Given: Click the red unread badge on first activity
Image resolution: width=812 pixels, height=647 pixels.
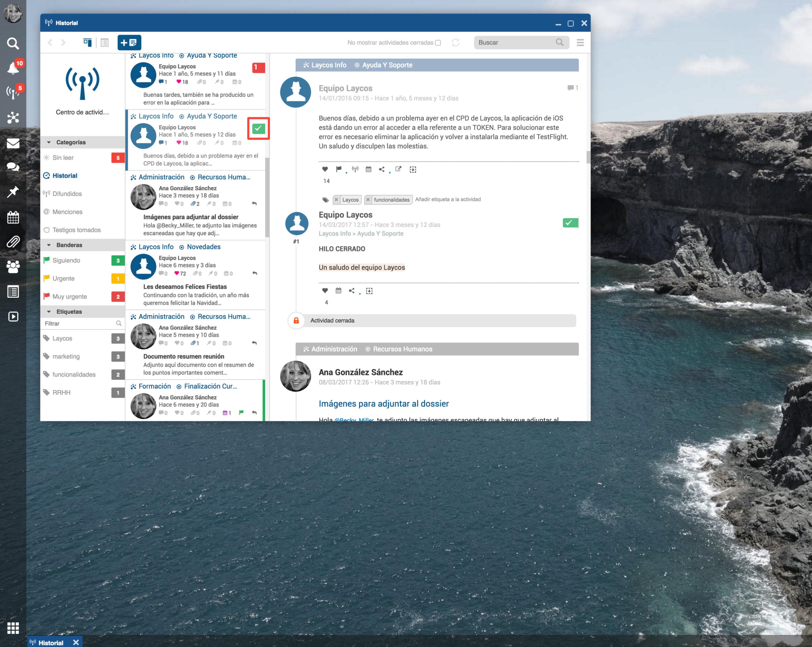Looking at the screenshot, I should click(x=258, y=67).
